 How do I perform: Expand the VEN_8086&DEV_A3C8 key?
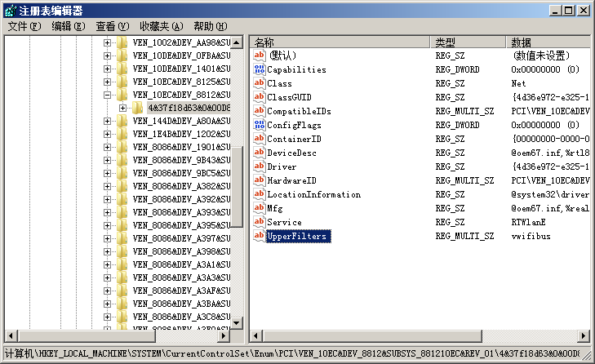[x=108, y=317]
